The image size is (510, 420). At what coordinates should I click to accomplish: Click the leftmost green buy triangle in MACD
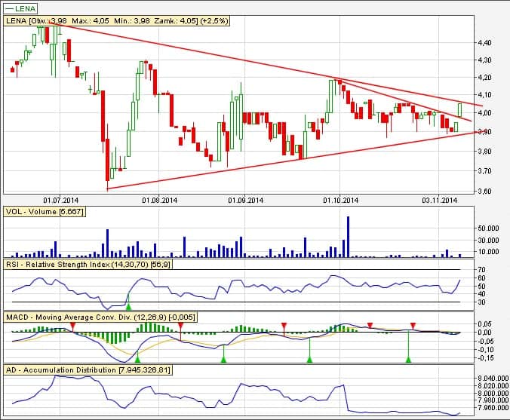[137, 360]
